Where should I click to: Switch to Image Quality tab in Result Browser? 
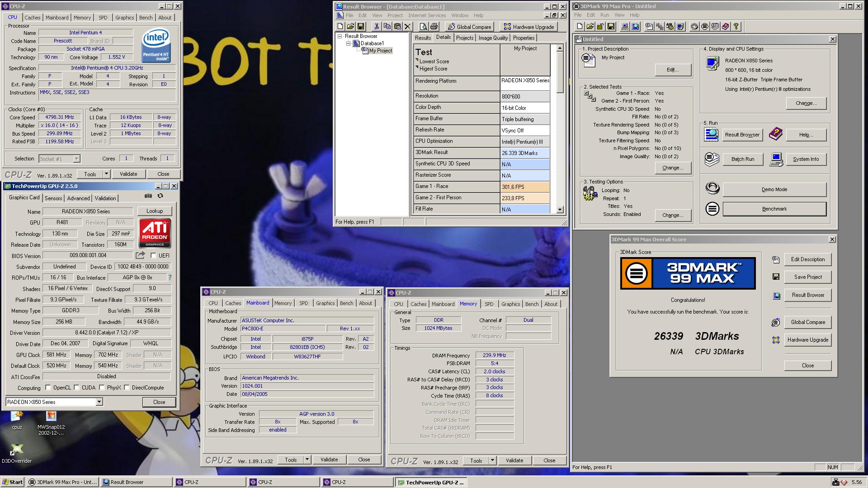(x=493, y=38)
